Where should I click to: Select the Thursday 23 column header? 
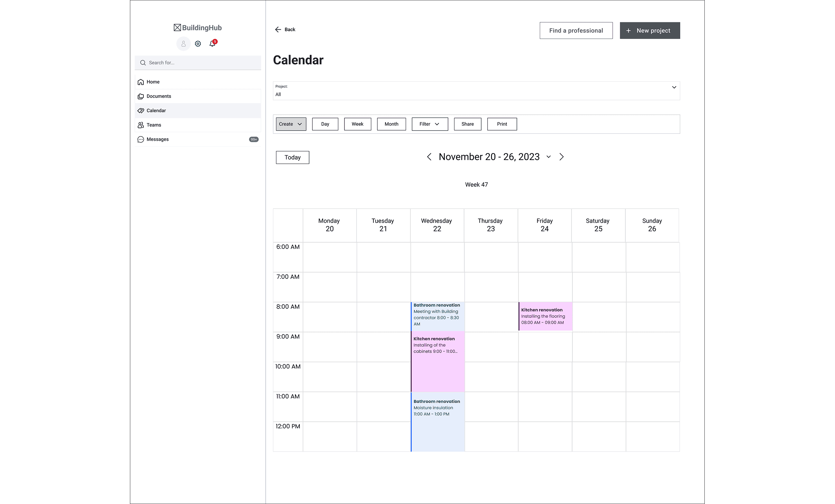[491, 225]
